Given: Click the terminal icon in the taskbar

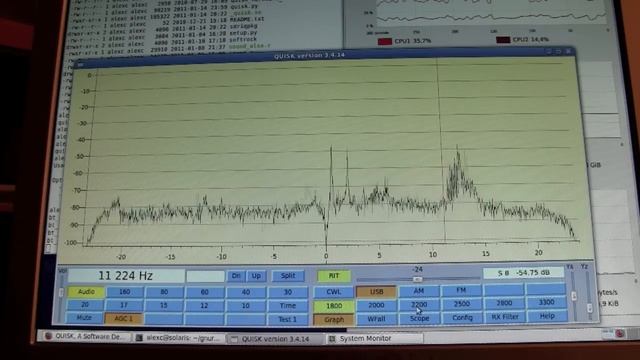Looking at the screenshot, I should [x=139, y=338].
